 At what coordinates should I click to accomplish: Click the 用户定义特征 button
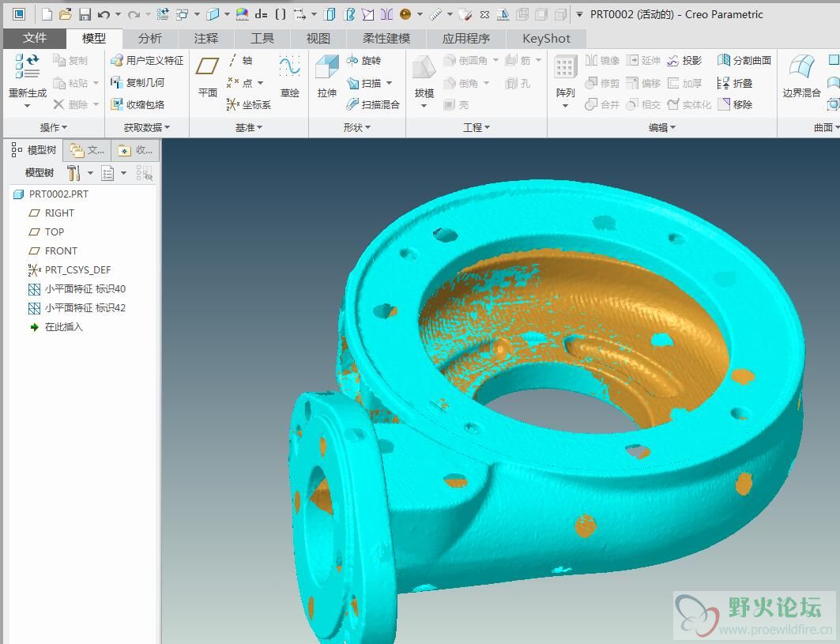[147, 61]
